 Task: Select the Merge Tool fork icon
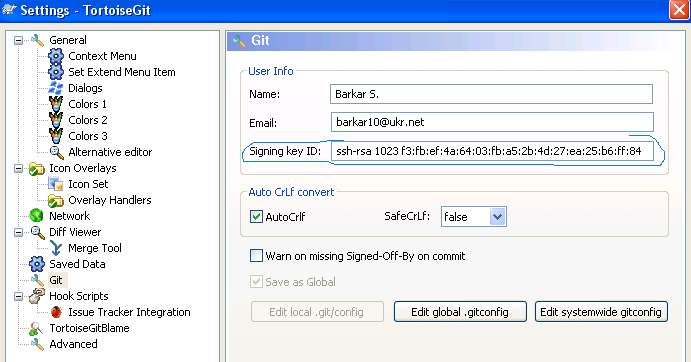coord(56,248)
